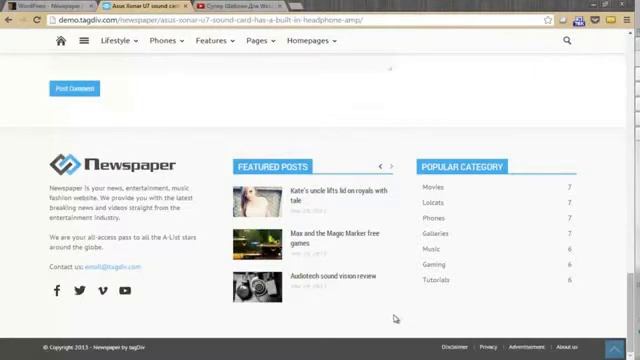Viewport: 640px width, 360px height.
Task: Open the Facebook social icon
Action: tap(57, 290)
